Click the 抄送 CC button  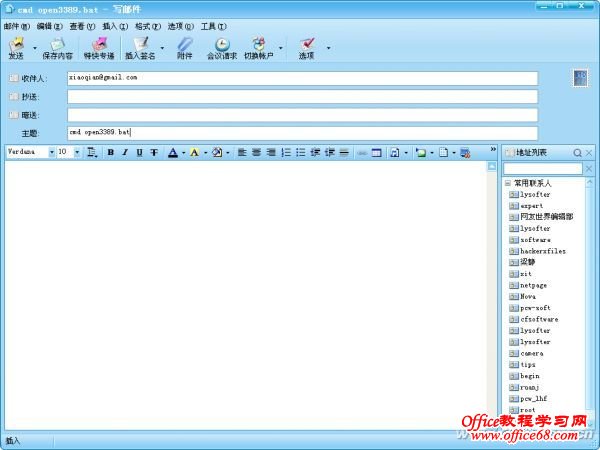pos(24,97)
